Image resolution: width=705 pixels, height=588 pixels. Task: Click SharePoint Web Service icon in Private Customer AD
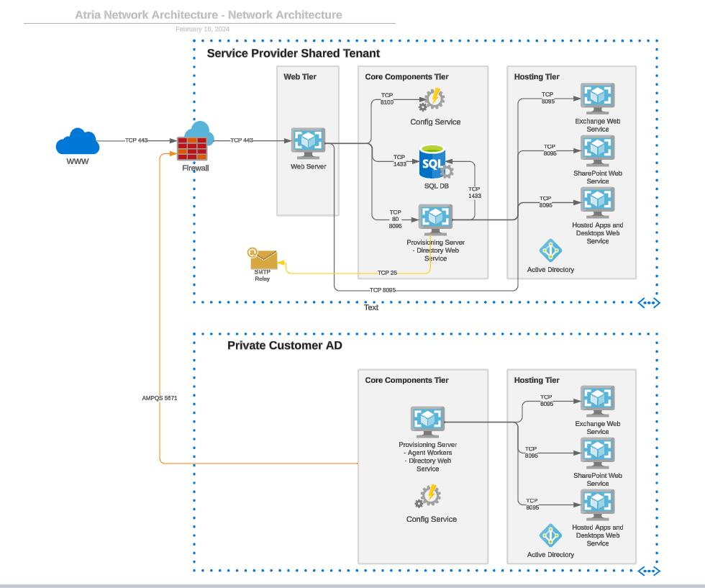(598, 453)
